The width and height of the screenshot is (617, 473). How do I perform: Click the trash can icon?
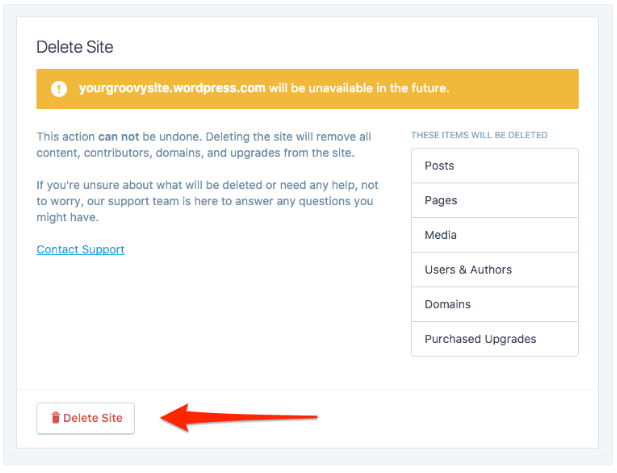click(56, 418)
